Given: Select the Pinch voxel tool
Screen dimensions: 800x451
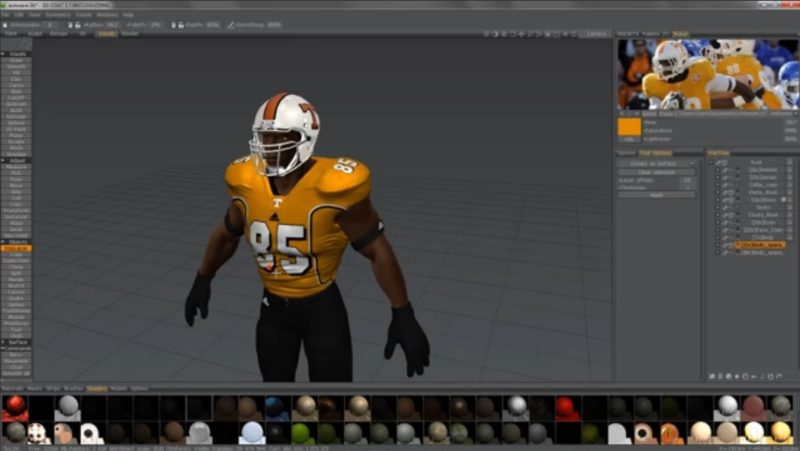Looking at the screenshot, I should pos(16,147).
